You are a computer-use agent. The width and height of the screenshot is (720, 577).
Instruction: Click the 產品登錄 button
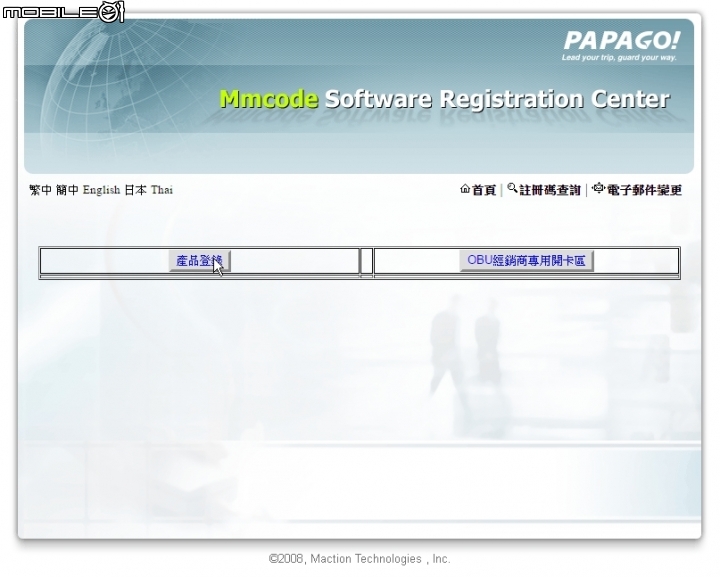click(x=200, y=261)
